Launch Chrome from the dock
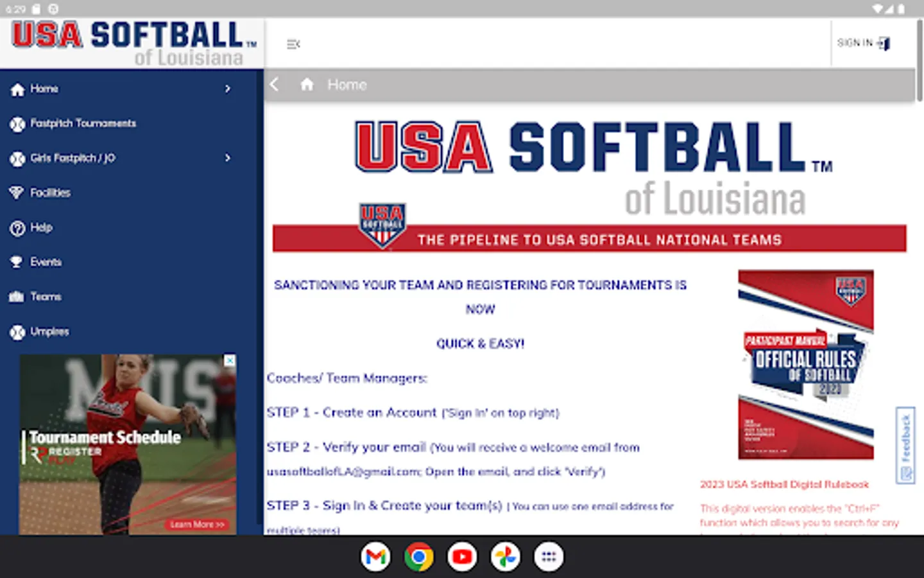 point(418,556)
